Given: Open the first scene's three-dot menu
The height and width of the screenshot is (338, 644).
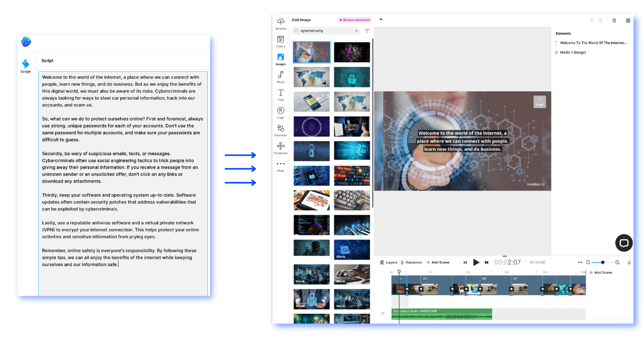Looking at the screenshot, I should 400,278.
